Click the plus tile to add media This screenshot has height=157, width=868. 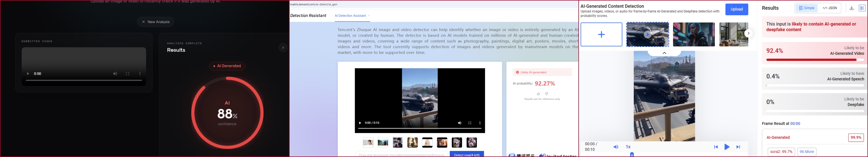601,34
